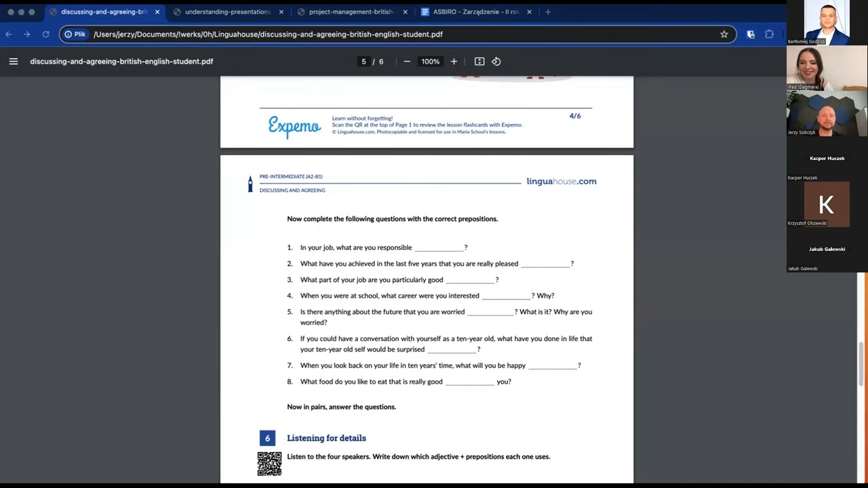The image size is (868, 488).
Task: Click 'PRE-INTERMEDIATE (A2-B1)' header text
Action: (291, 176)
